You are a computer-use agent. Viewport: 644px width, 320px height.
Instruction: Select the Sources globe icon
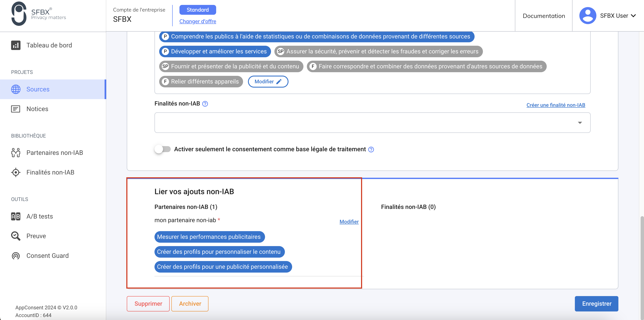tap(16, 89)
